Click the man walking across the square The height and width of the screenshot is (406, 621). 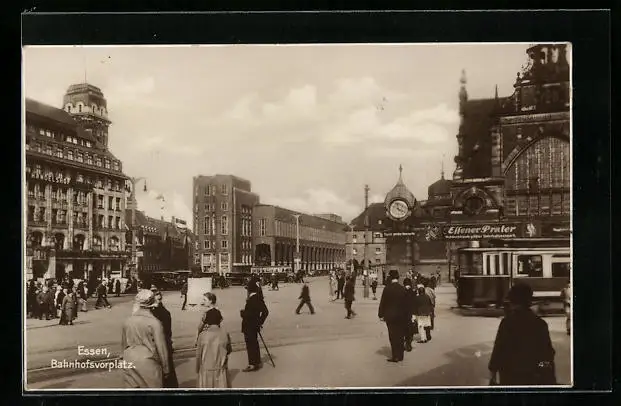(x=305, y=297)
